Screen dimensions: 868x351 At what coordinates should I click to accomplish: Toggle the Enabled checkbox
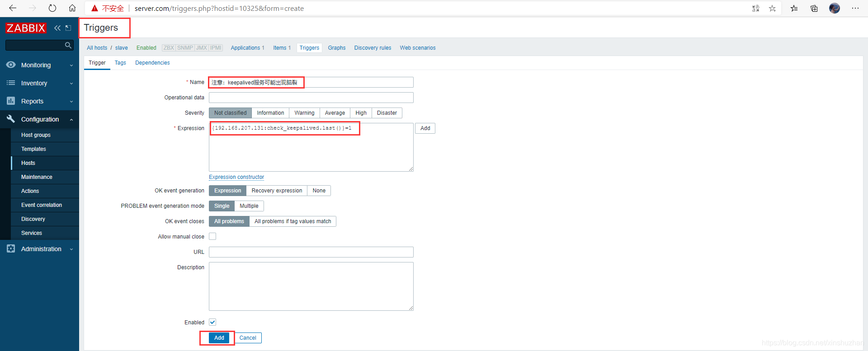[212, 322]
